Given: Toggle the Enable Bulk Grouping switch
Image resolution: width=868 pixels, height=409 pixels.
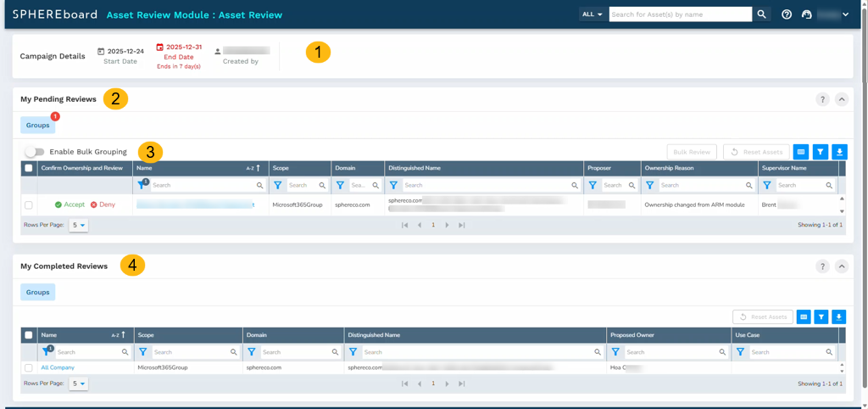Looking at the screenshot, I should tap(35, 152).
